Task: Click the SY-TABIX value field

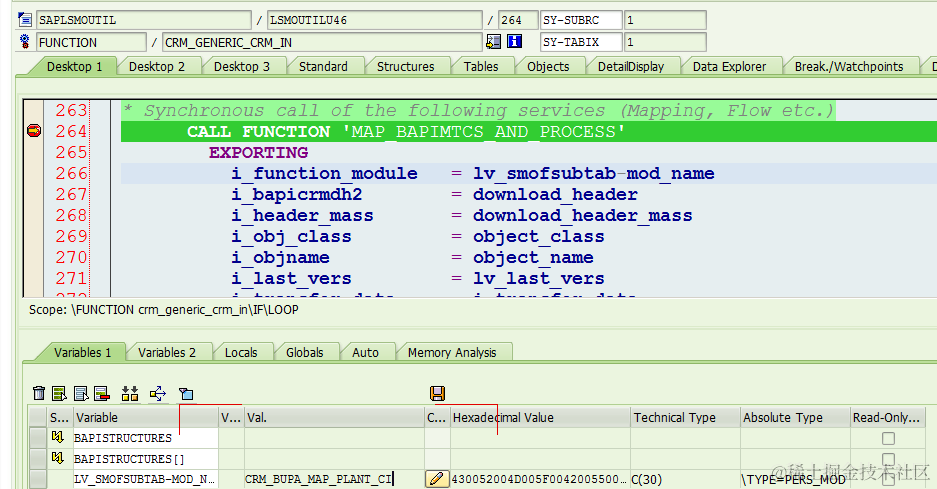Action: 665,42
